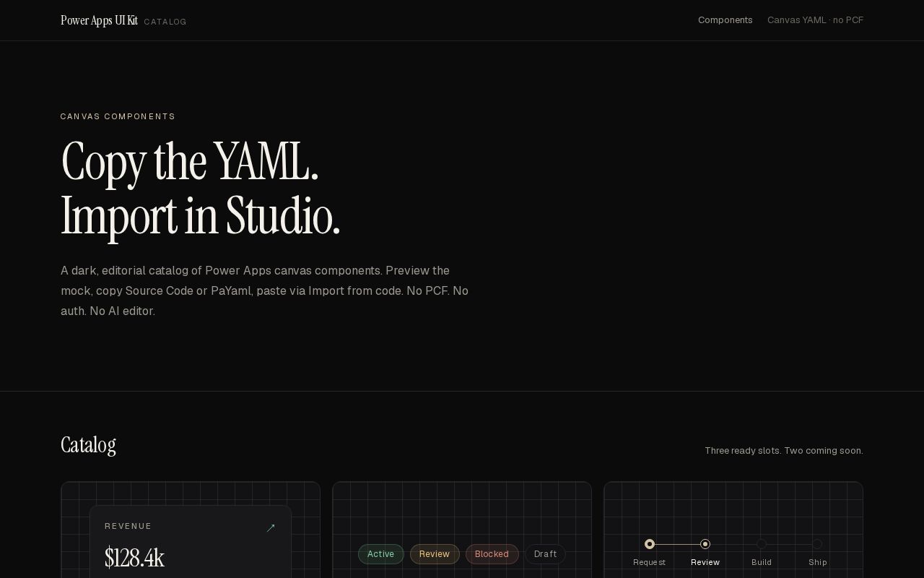The image size is (924, 578).
Task: Click the Catalog section heading
Action: click(x=88, y=445)
